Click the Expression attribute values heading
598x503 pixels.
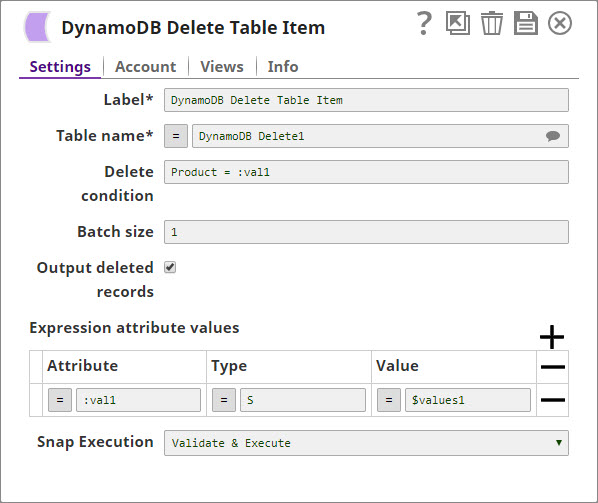pyautogui.click(x=134, y=328)
